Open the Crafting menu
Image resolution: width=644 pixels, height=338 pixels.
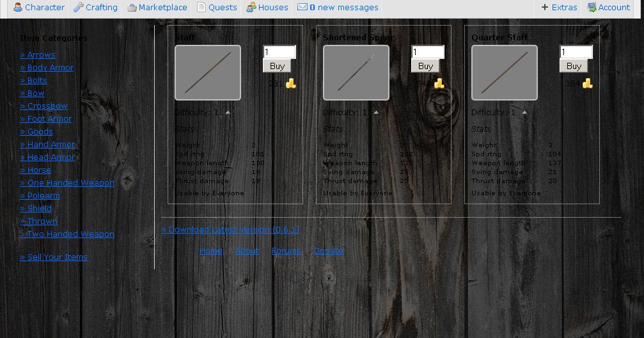click(95, 8)
